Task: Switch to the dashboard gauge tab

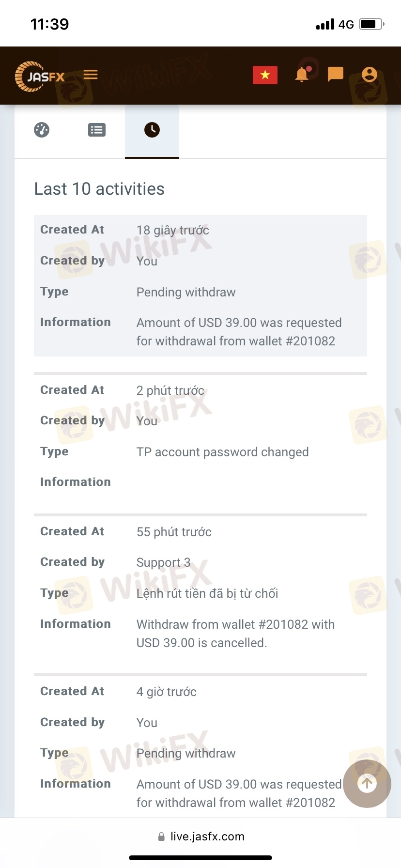Action: click(x=42, y=130)
